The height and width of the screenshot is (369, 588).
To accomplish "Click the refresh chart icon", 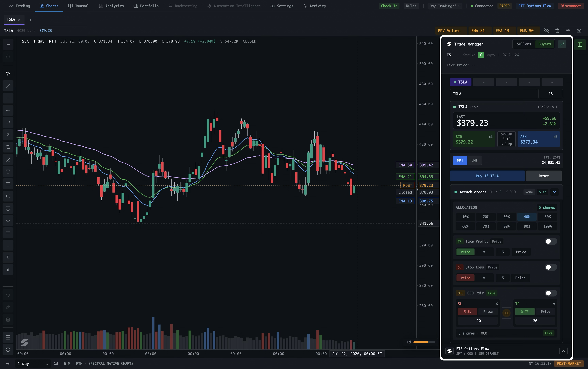I will point(8,350).
